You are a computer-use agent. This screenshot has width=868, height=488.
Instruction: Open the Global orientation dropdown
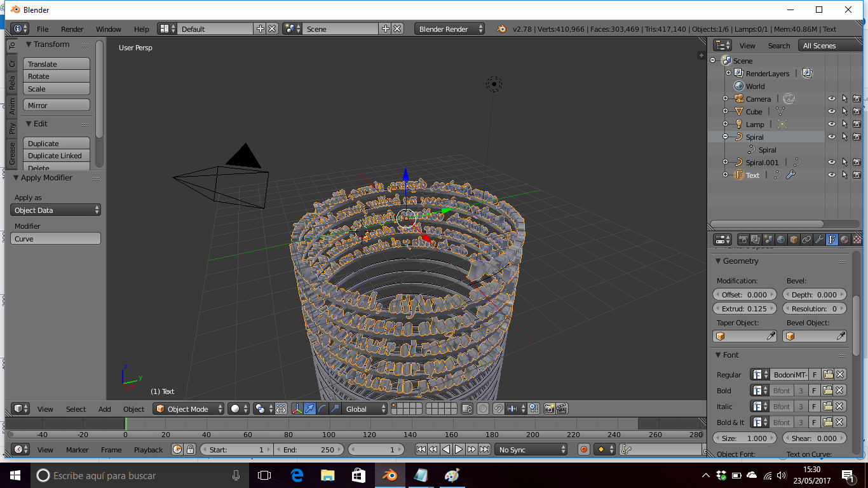pos(365,409)
